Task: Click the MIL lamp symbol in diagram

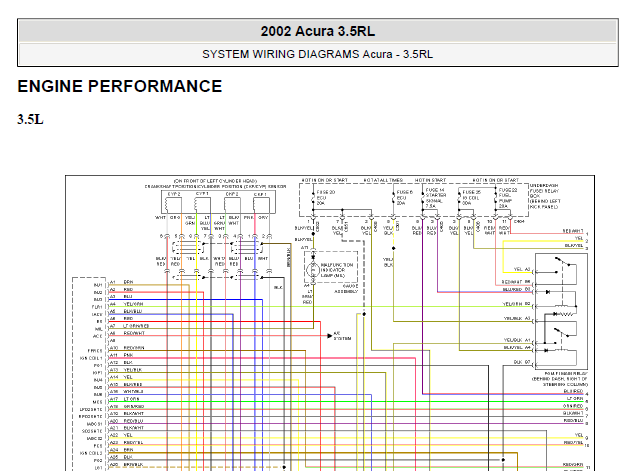Action: click(x=313, y=270)
